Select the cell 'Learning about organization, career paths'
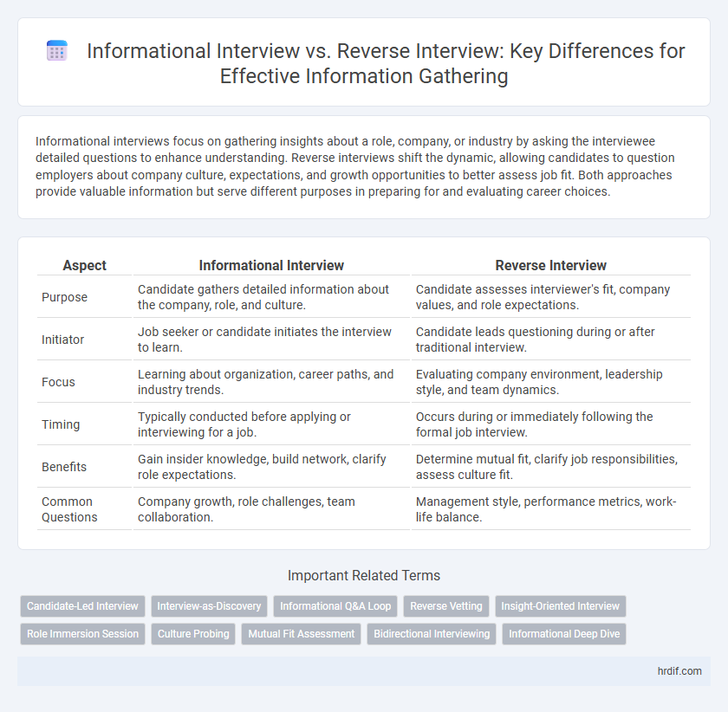Screen dimensions: 728x712 (x=271, y=382)
